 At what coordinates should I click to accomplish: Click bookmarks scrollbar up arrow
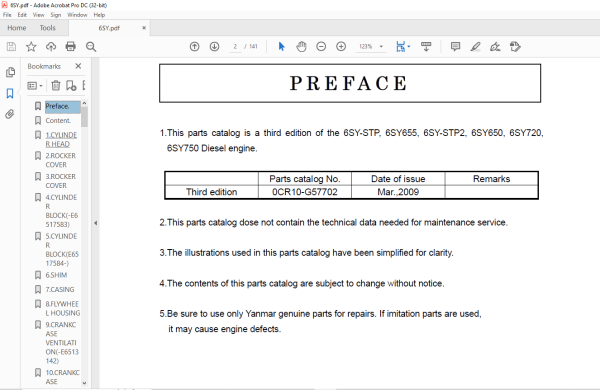click(84, 103)
